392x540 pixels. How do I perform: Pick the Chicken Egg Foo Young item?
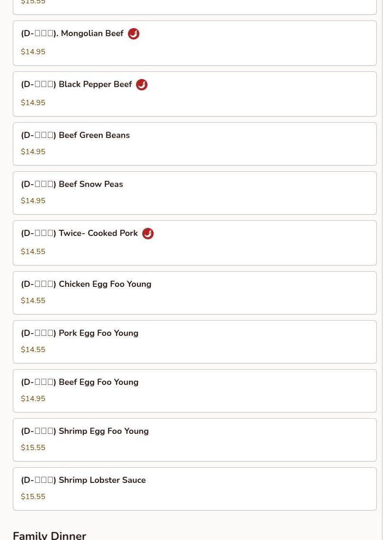pos(86,285)
